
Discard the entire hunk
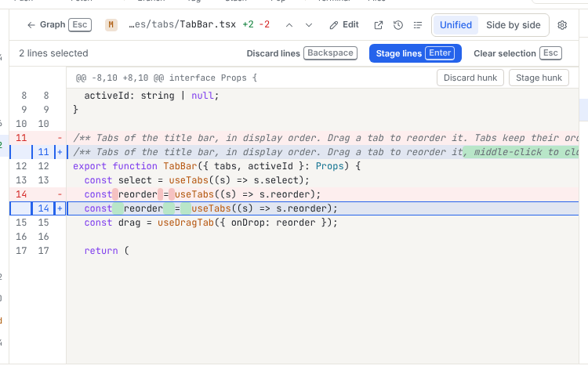point(470,78)
